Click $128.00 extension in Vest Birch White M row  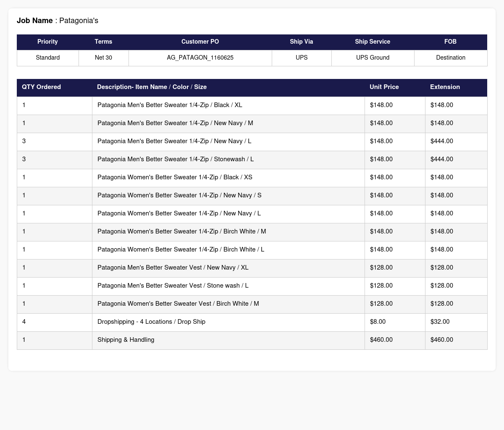[x=442, y=304]
